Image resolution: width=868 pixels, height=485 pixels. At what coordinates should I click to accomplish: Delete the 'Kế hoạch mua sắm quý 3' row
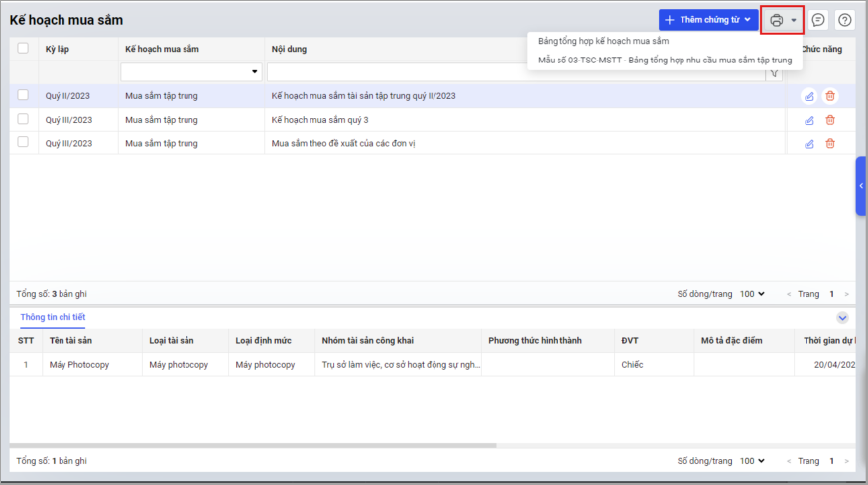pos(830,120)
